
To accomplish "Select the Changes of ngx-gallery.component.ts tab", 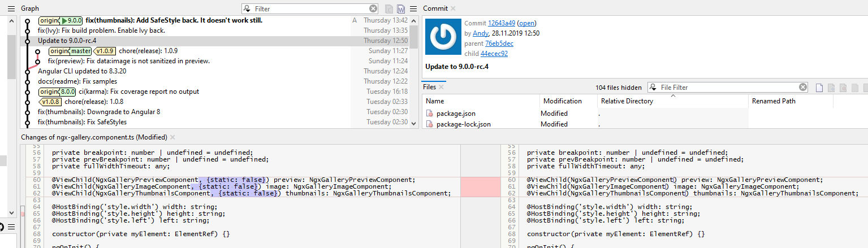I will point(94,137).
